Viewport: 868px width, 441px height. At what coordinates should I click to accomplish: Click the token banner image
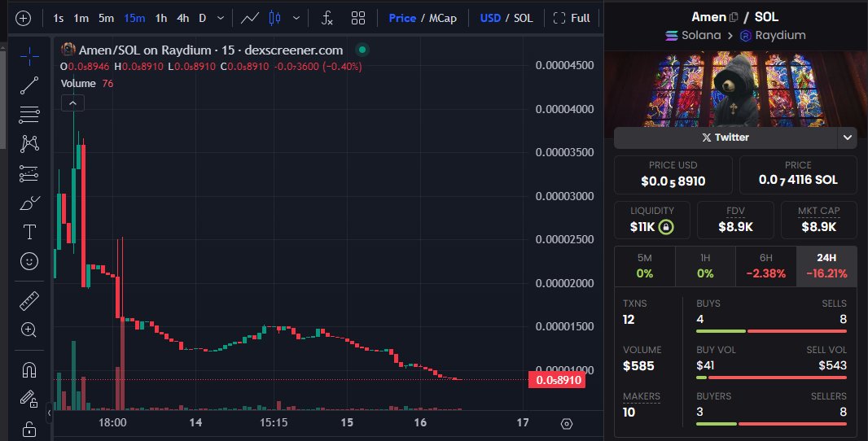click(736, 89)
